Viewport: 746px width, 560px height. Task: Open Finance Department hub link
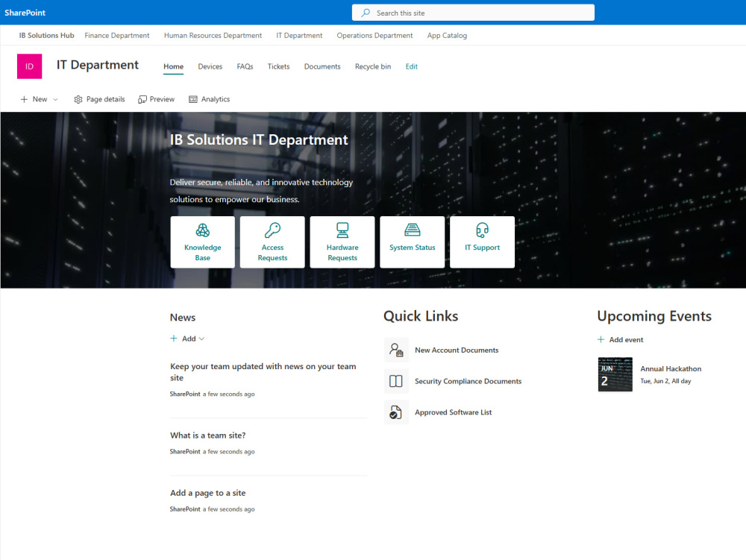(117, 36)
